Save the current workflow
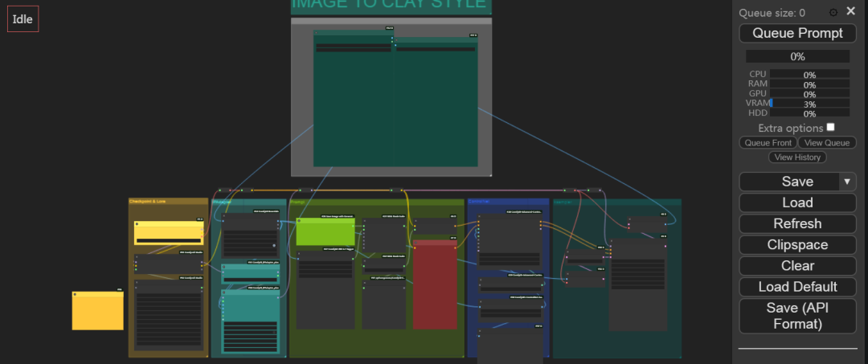This screenshot has width=868, height=364. click(789, 182)
